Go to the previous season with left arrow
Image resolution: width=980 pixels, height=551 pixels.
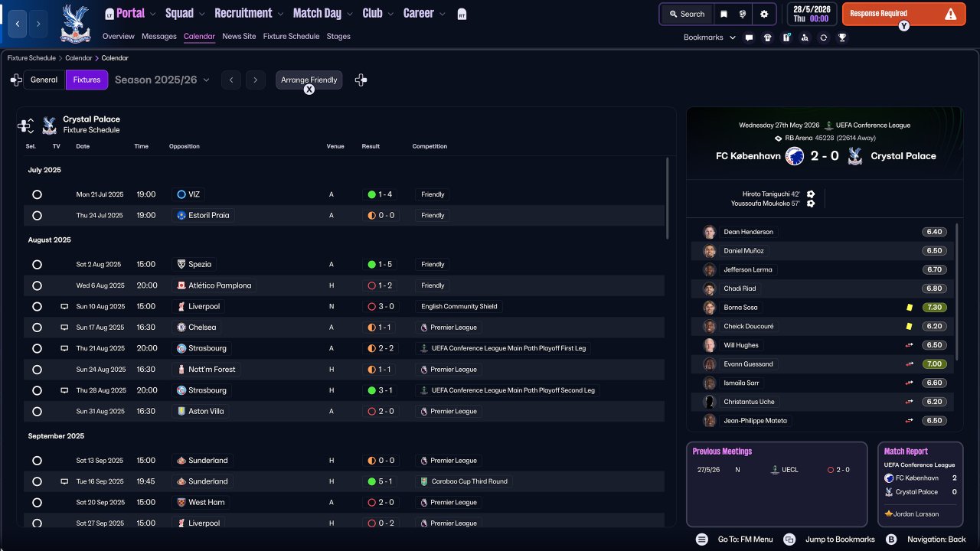point(231,80)
